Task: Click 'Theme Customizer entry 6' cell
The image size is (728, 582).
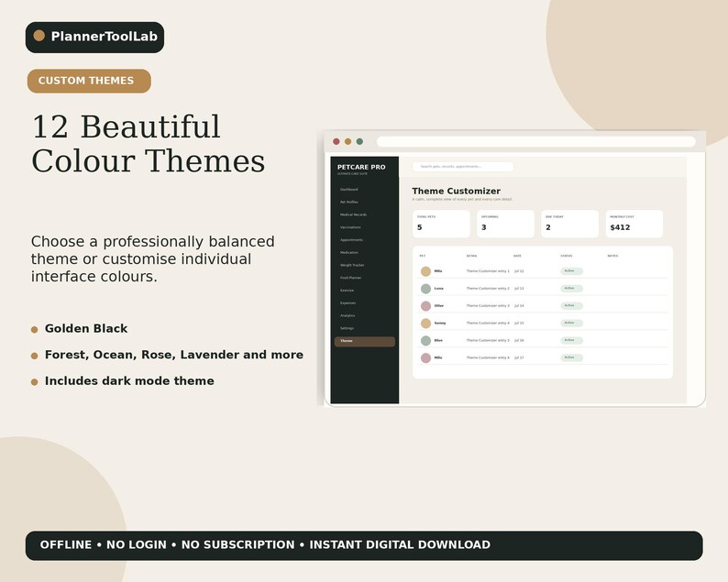Action: [x=488, y=357]
